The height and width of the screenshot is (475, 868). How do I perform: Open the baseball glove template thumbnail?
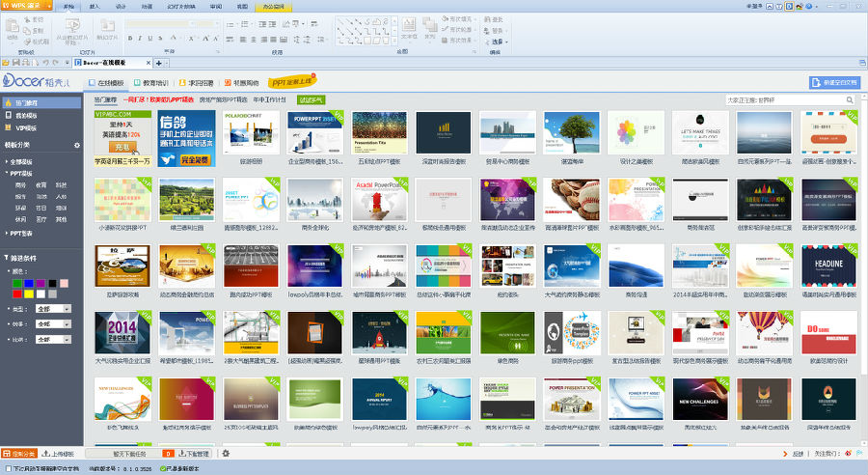point(572,200)
